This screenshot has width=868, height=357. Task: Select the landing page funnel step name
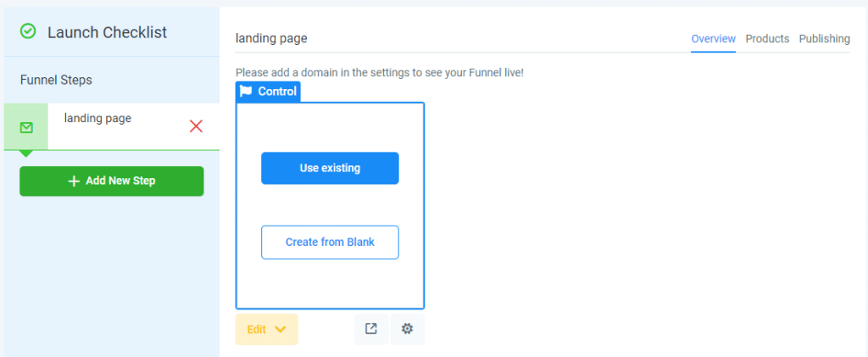click(98, 119)
